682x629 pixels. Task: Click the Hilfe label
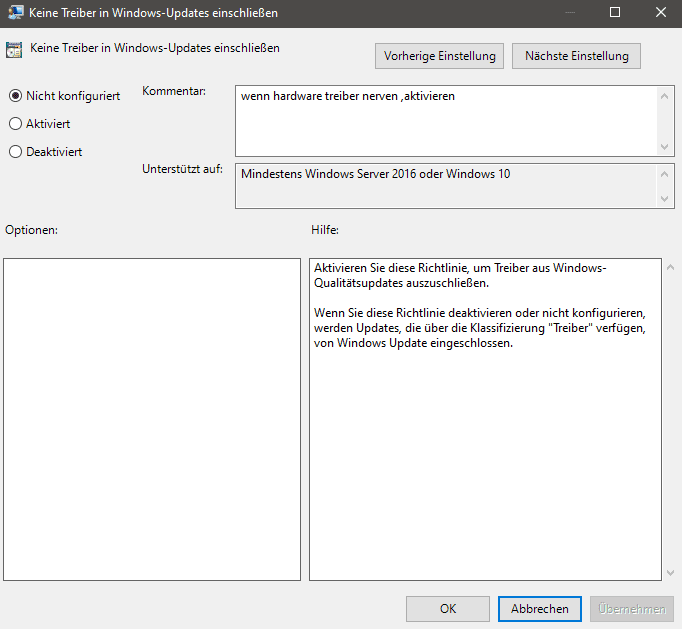tap(325, 230)
